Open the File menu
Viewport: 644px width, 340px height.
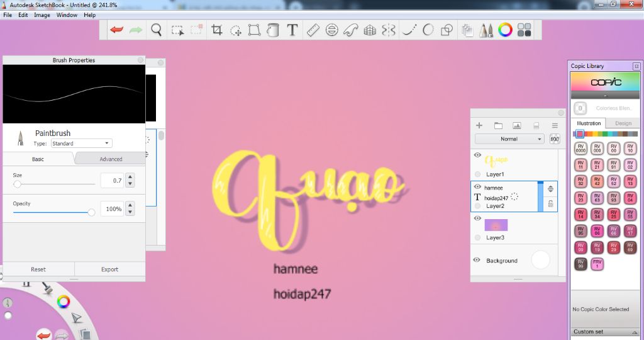(8, 15)
